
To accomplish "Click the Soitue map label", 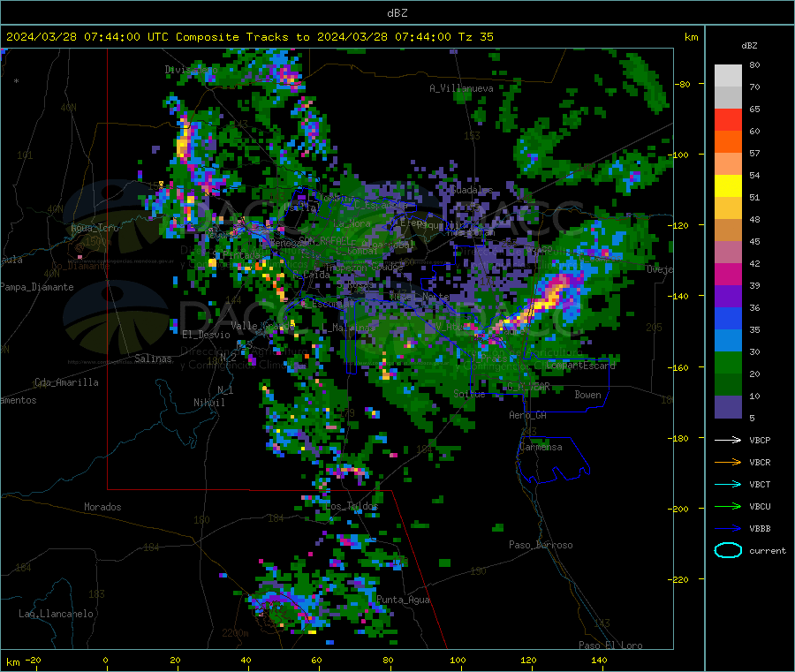I will click(x=469, y=394).
